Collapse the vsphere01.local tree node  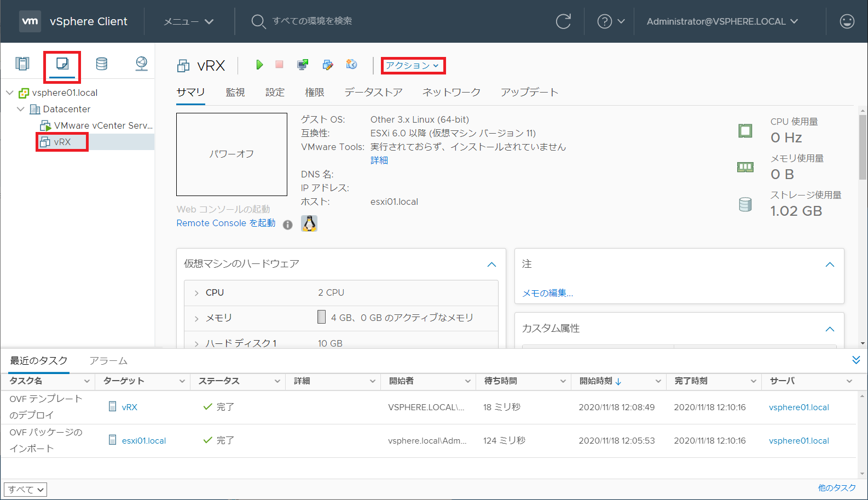9,93
